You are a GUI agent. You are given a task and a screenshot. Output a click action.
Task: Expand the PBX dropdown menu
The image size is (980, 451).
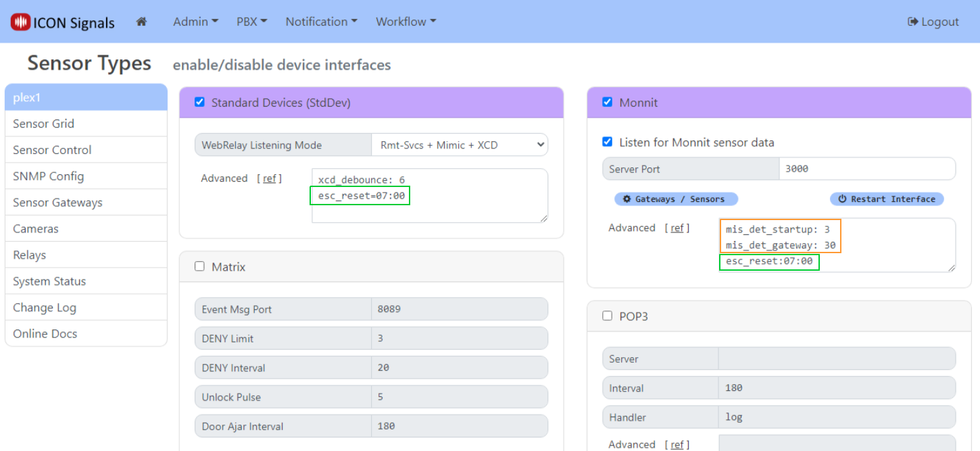coord(251,22)
